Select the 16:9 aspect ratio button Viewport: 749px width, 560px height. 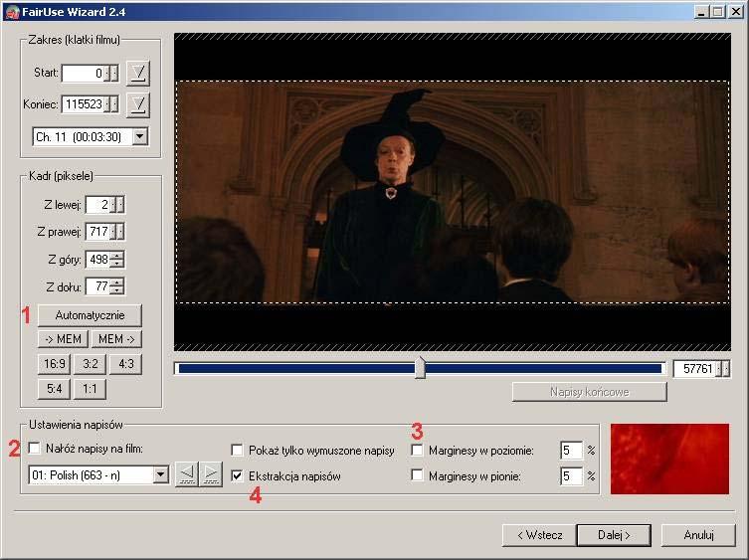coord(54,364)
